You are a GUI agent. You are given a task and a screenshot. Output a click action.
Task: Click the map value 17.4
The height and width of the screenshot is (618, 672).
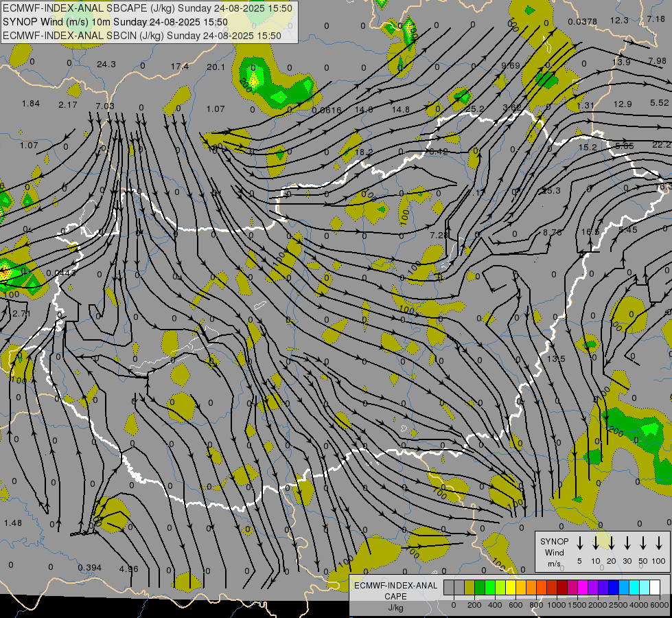pyautogui.click(x=180, y=67)
